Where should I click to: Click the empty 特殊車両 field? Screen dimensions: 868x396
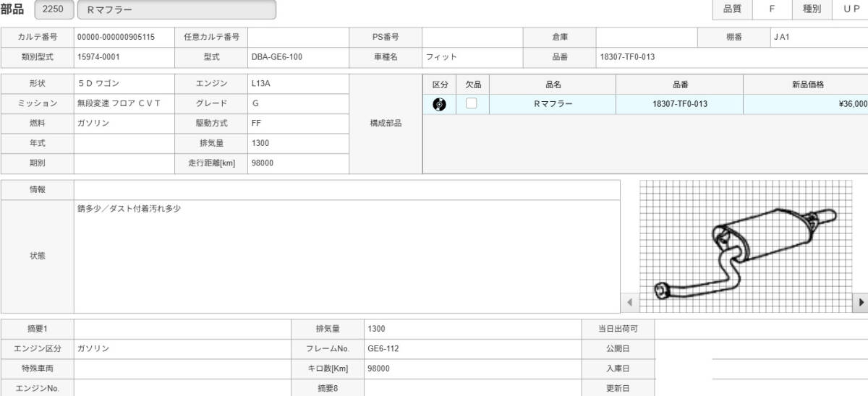click(x=182, y=369)
